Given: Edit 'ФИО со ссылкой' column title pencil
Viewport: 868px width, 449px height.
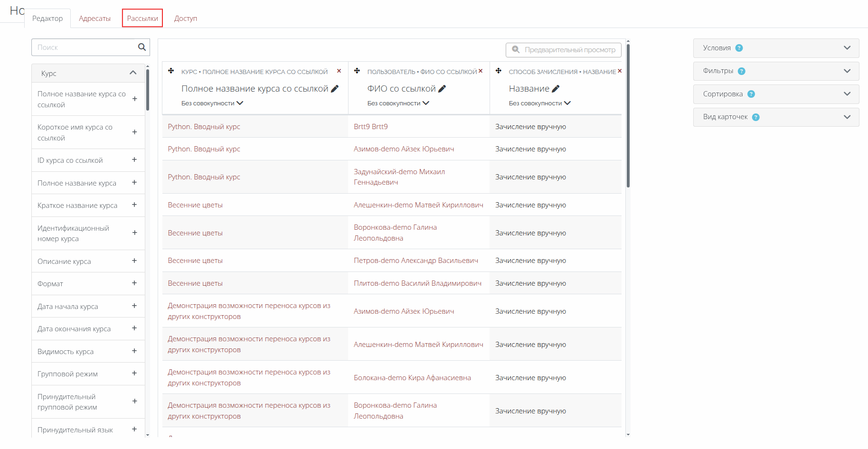Looking at the screenshot, I should click(x=442, y=89).
